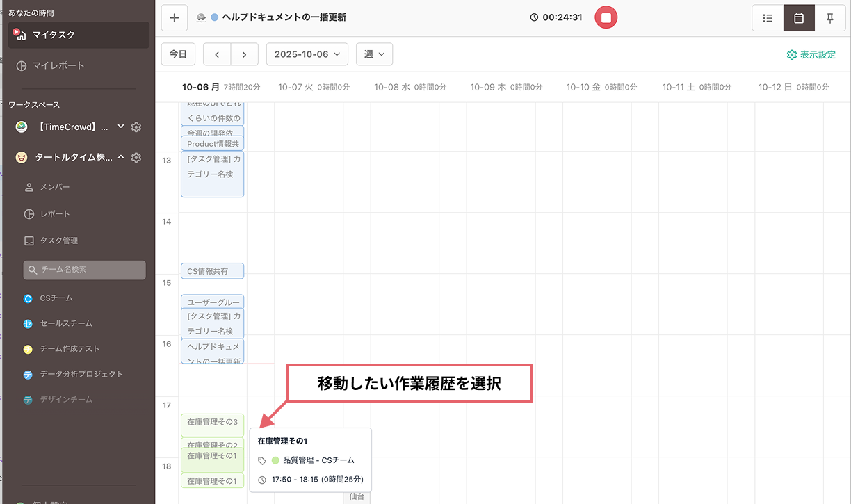Collapse the タートルタイム株 workspace chevron
The image size is (851, 504).
121,158
